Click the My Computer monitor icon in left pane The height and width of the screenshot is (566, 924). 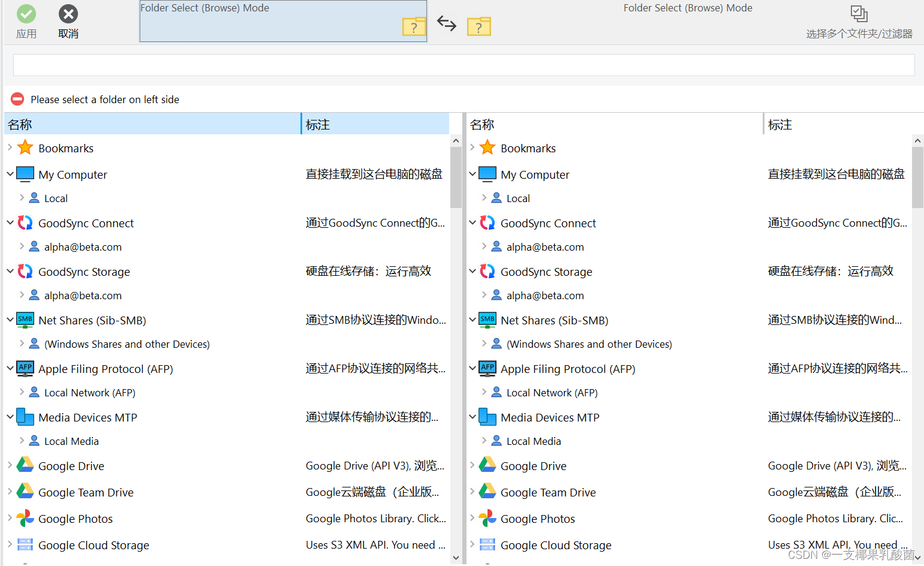pyautogui.click(x=25, y=174)
